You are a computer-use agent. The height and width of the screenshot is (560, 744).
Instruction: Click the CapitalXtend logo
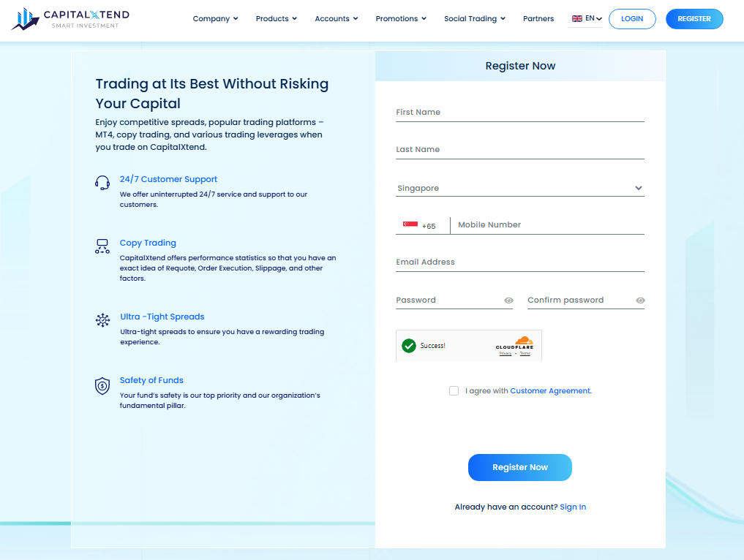click(x=70, y=19)
